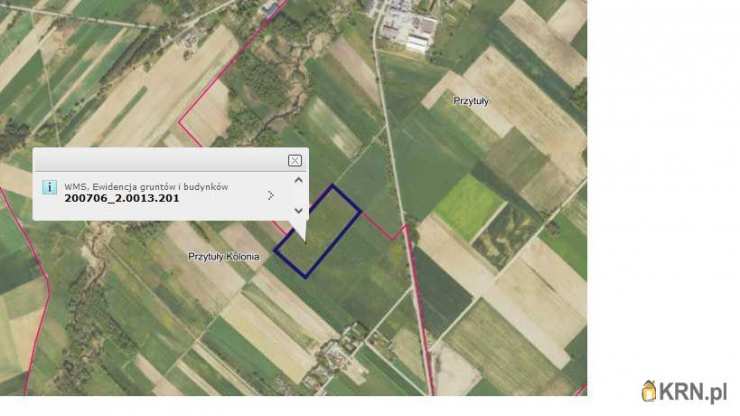Image resolution: width=740 pixels, height=416 pixels.
Task: Click the WMS Ewidencja gruntów i budynków label
Action: click(x=146, y=187)
